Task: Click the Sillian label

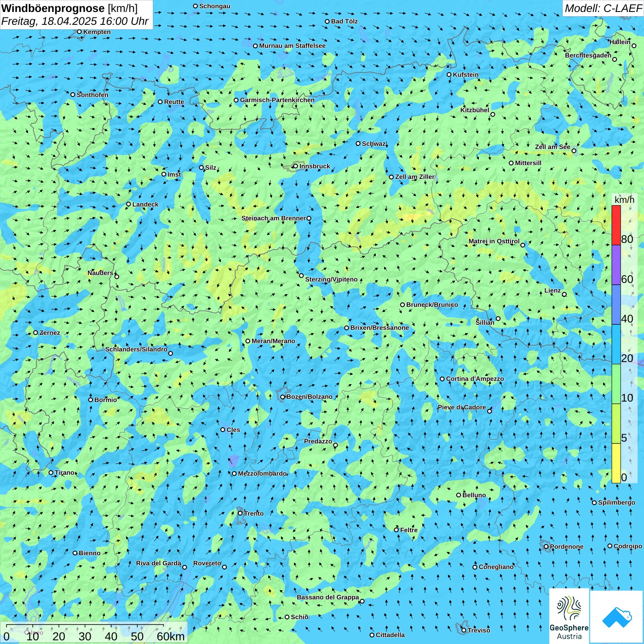Action: point(485,322)
